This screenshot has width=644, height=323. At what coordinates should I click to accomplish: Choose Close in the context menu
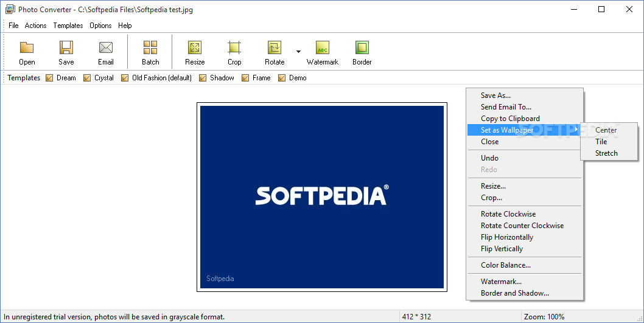525,142
